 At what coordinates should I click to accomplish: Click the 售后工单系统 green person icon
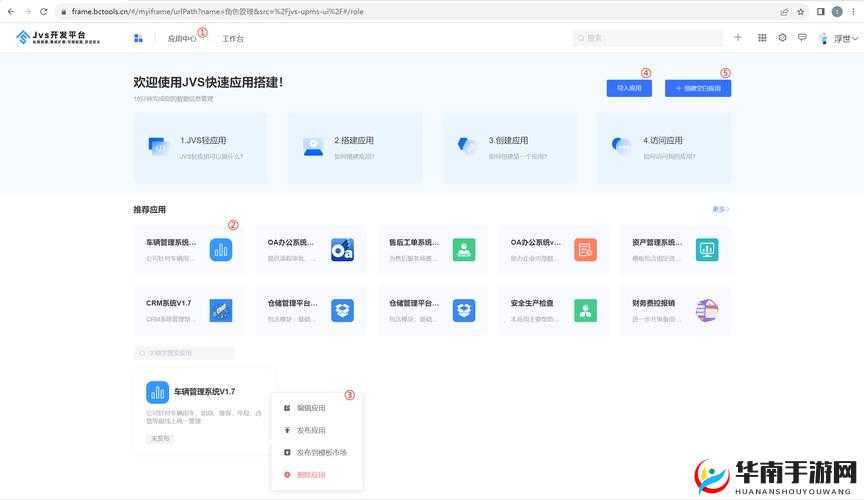click(x=464, y=250)
